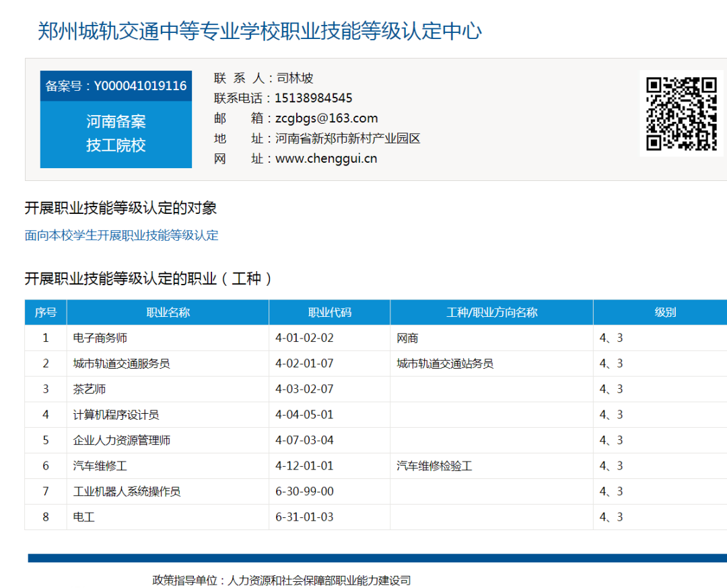Click the page title 郑州城轨交通中等专业学校职业技能等级认定中心
727x588 pixels.
[x=260, y=31]
